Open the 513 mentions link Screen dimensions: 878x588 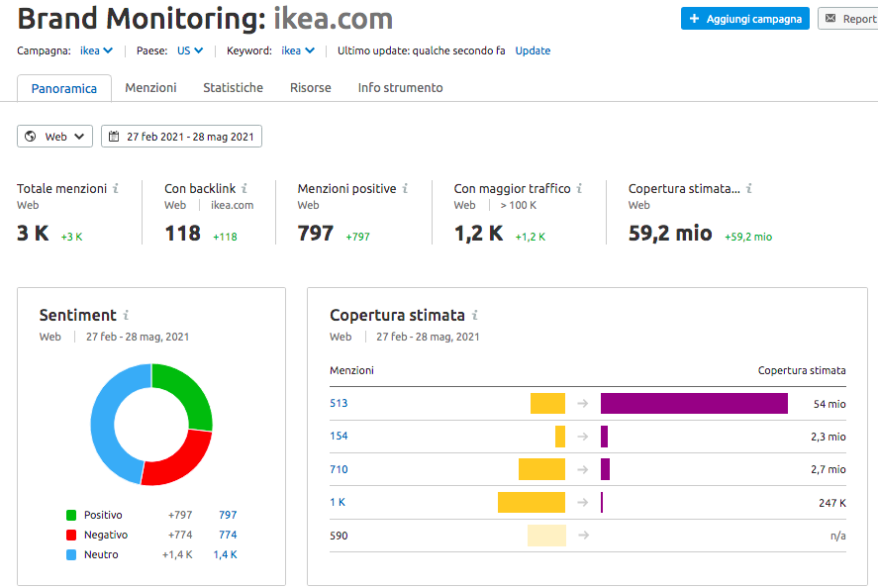(x=339, y=403)
